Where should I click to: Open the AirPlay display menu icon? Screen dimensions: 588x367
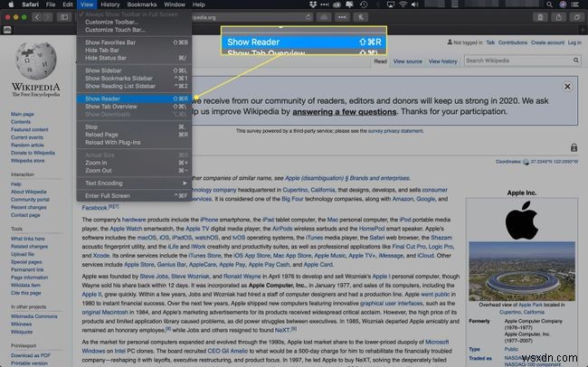(x=391, y=5)
